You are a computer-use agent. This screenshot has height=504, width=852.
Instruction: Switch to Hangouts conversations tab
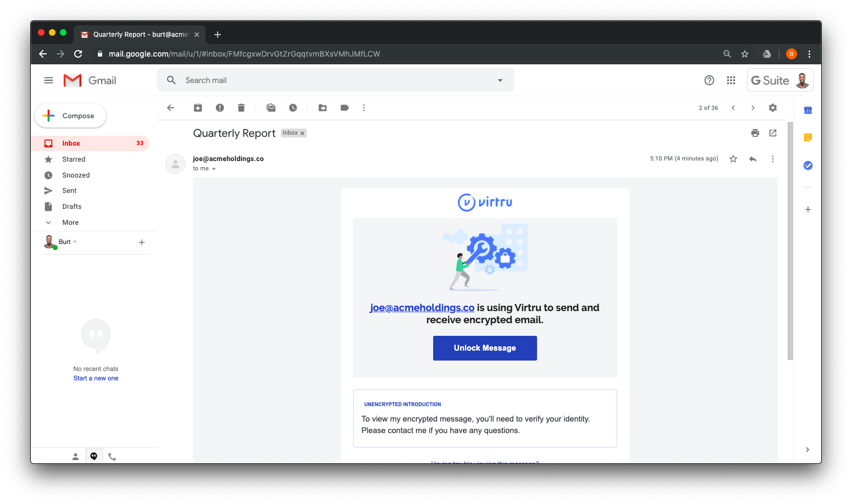pyautogui.click(x=94, y=456)
